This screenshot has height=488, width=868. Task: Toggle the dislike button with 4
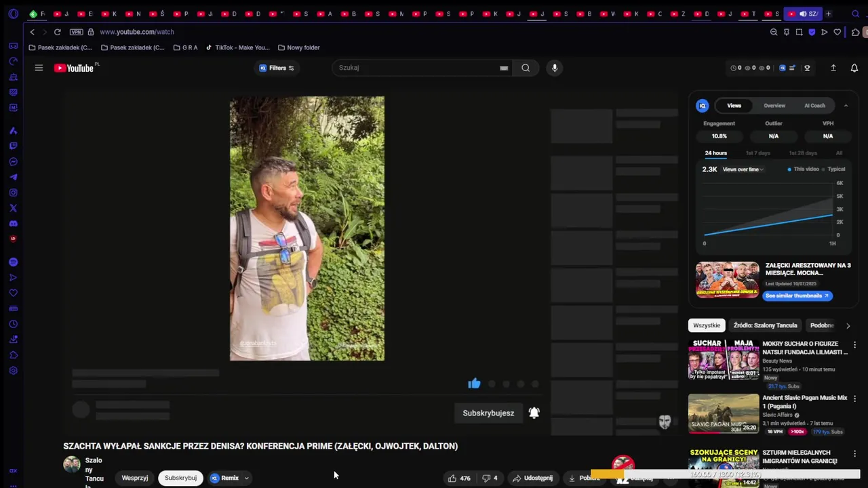pos(490,478)
